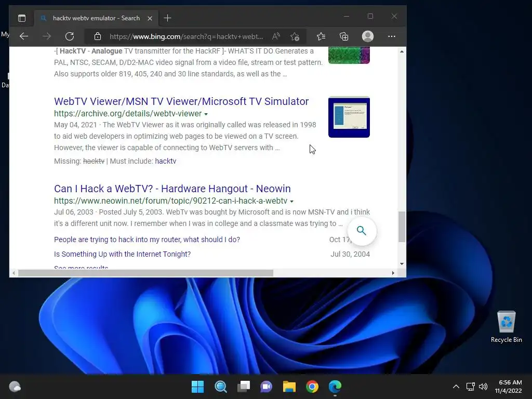Switch to the hacktv webtv emulator tab
This screenshot has width=532, height=399.
(96, 18)
